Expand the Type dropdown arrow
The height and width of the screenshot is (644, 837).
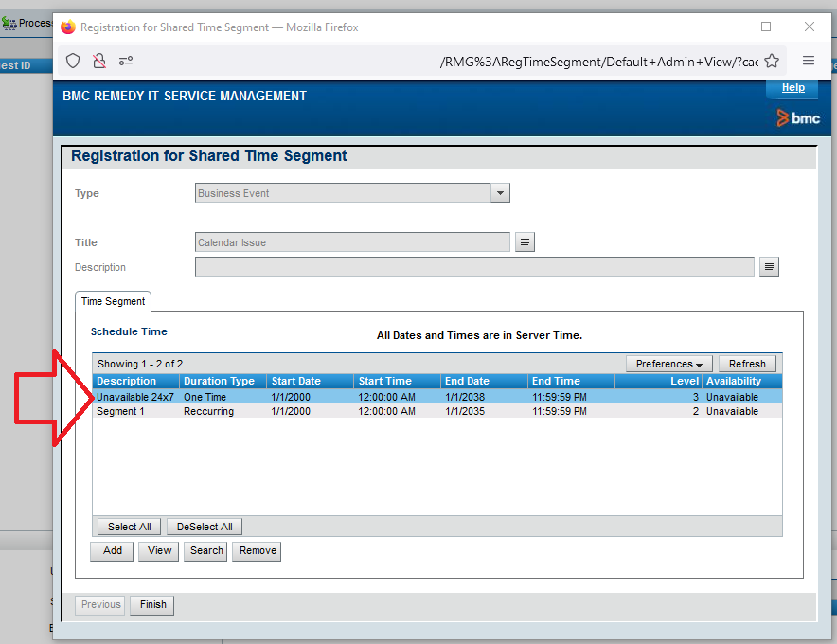[500, 193]
